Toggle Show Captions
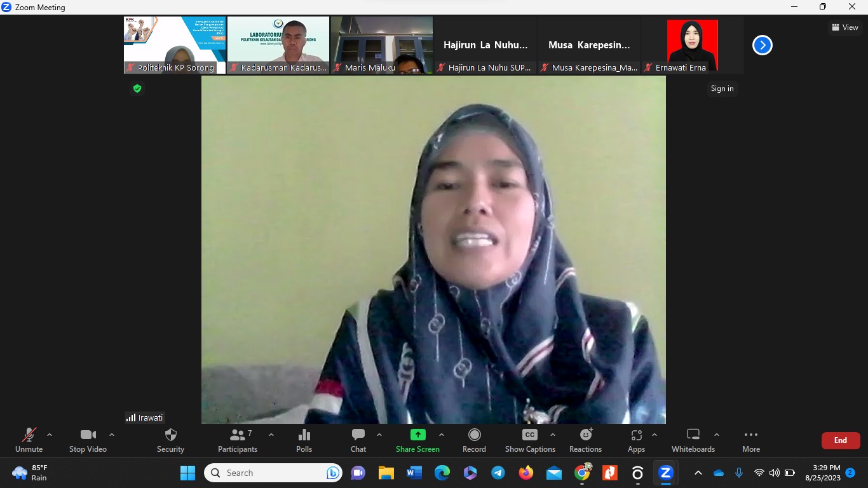 point(530,440)
